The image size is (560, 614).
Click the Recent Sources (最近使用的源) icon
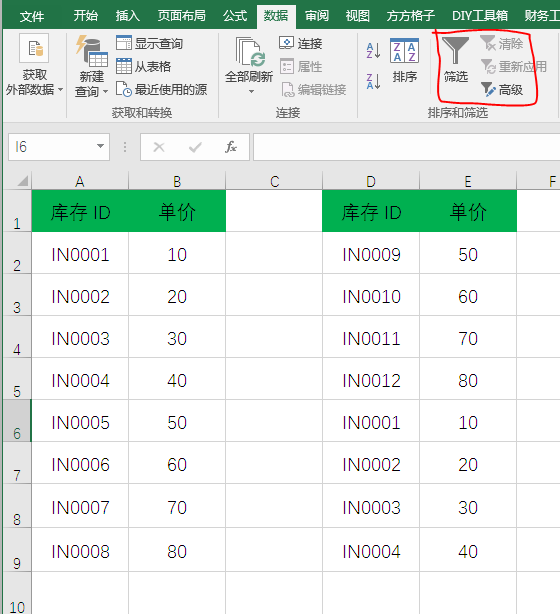(x=124, y=89)
